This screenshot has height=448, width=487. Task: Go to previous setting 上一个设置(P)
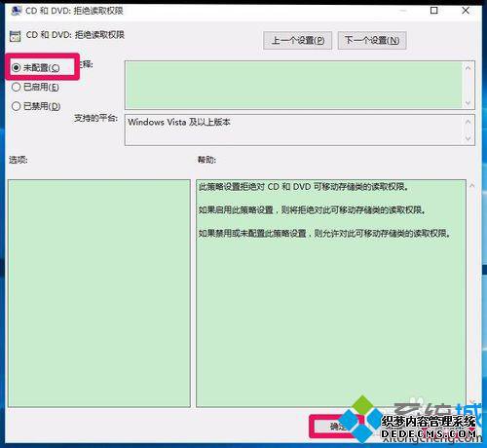click(x=297, y=40)
